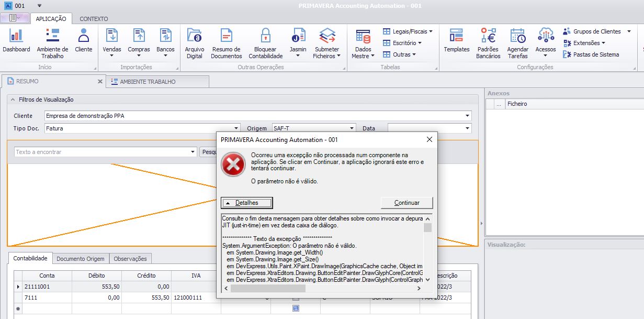Expand the Escritório menu

click(x=402, y=43)
